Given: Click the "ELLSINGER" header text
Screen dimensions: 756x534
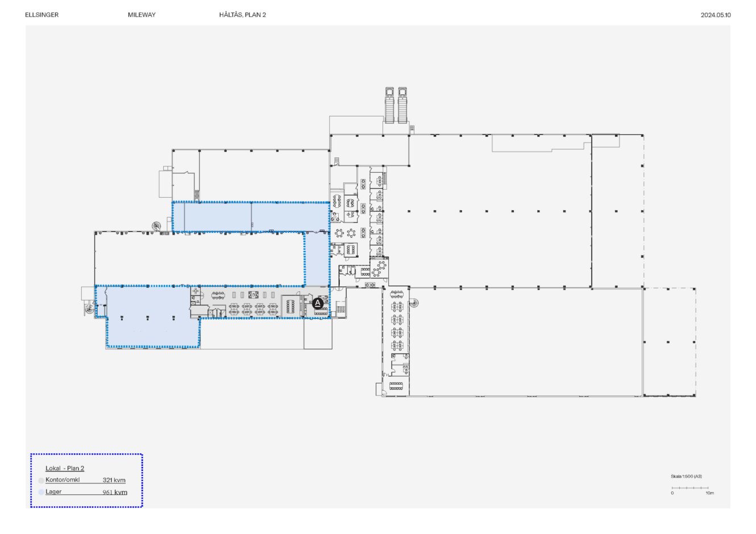Looking at the screenshot, I should click(42, 15).
